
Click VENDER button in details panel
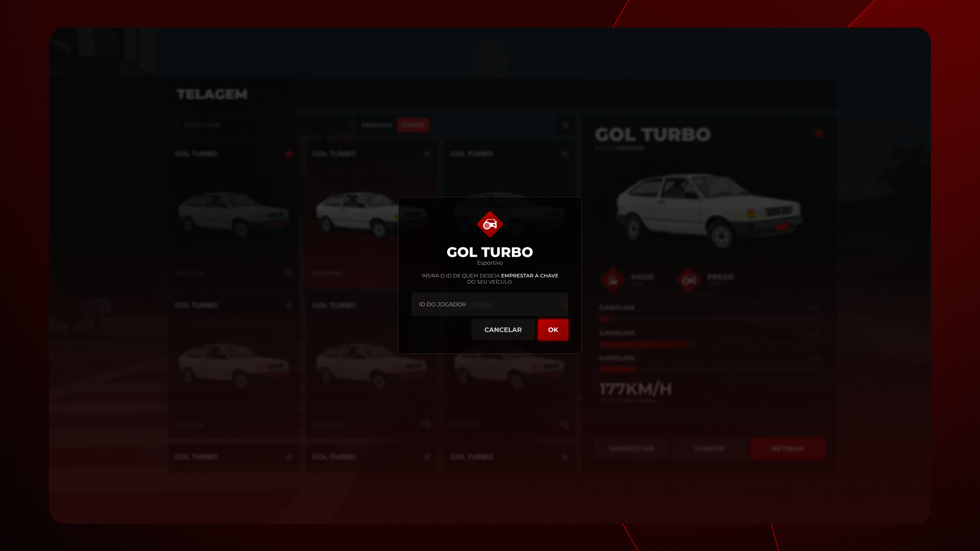(x=709, y=448)
